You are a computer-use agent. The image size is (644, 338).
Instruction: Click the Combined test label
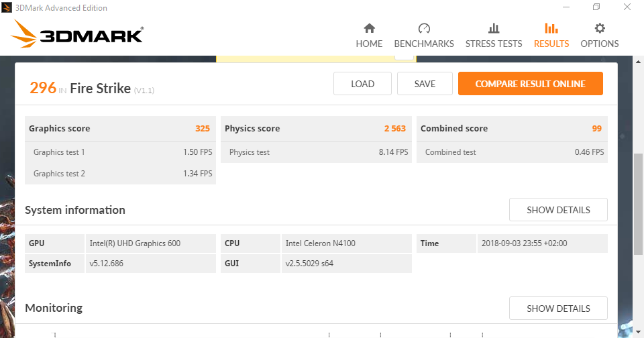point(451,152)
